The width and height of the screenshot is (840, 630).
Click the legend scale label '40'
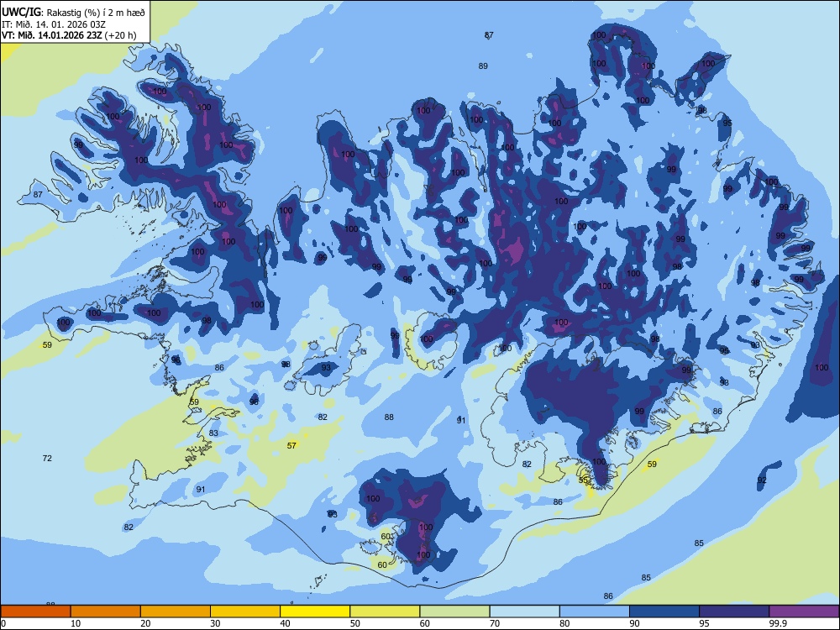point(285,623)
